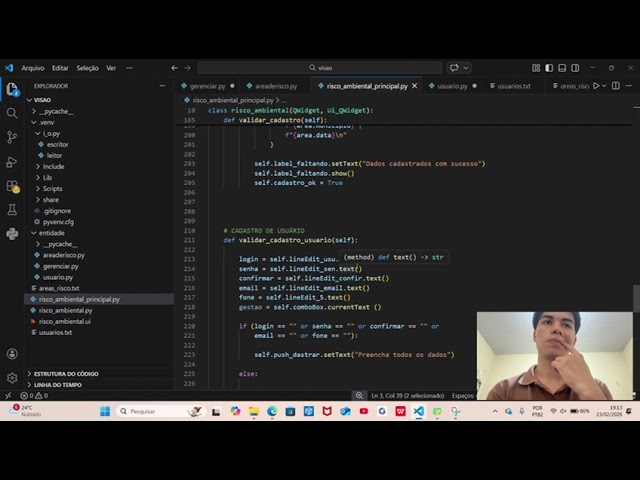The image size is (640, 480).
Task: Open the Customize Layout control
Action: coord(536,68)
